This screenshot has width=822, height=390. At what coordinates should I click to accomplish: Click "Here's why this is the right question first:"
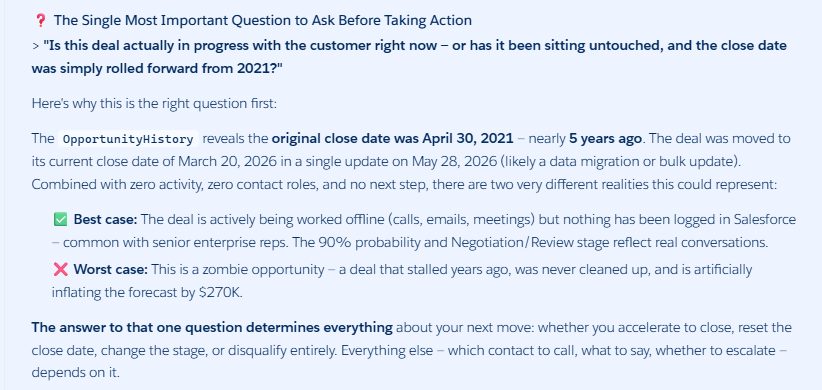(154, 103)
